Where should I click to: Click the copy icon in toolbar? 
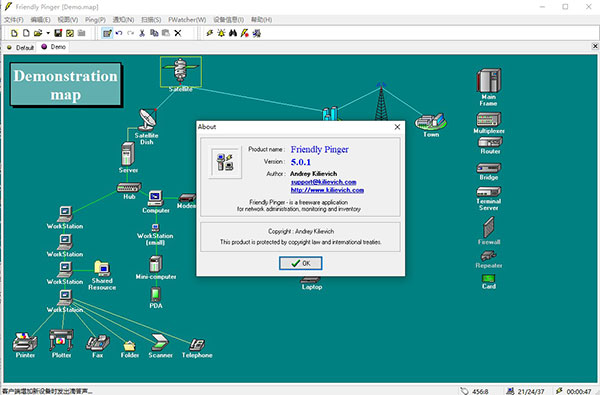click(154, 33)
